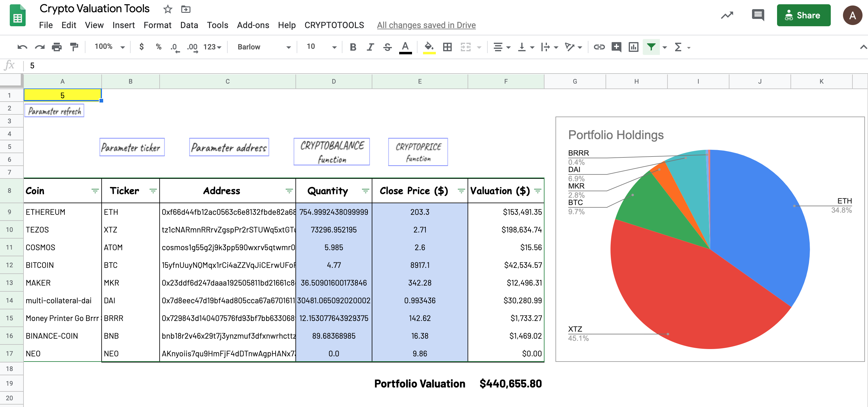Toggle the Ticker column filter
The image size is (868, 407).
pos(153,191)
